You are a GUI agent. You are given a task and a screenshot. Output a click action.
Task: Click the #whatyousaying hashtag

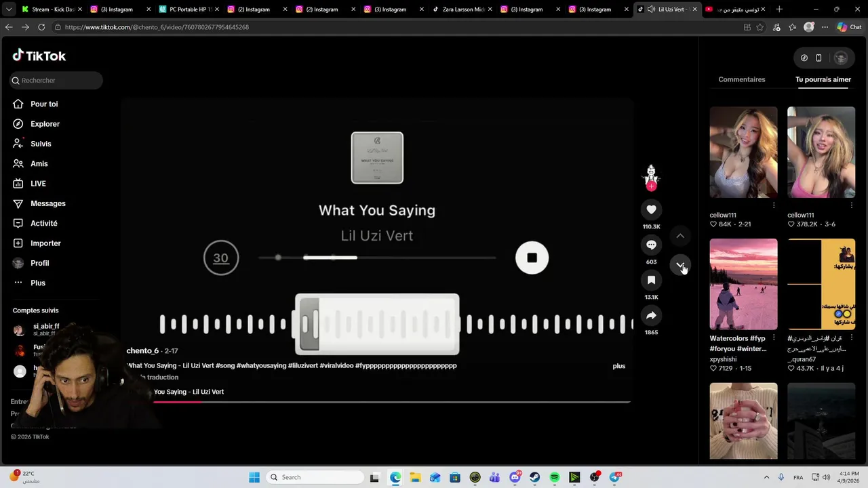[261, 366]
